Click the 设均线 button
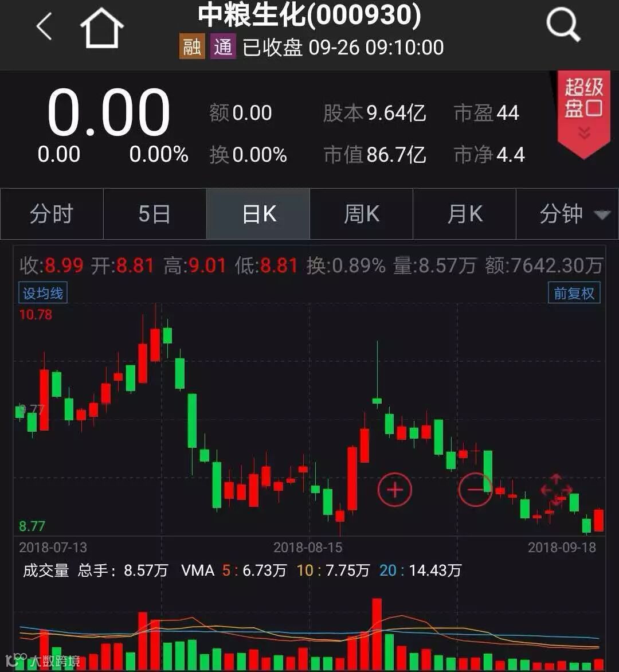 click(43, 293)
